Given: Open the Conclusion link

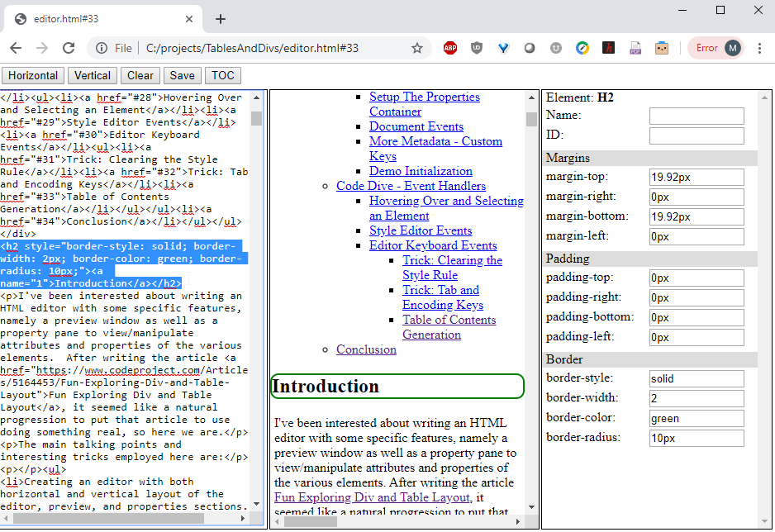Looking at the screenshot, I should point(366,349).
